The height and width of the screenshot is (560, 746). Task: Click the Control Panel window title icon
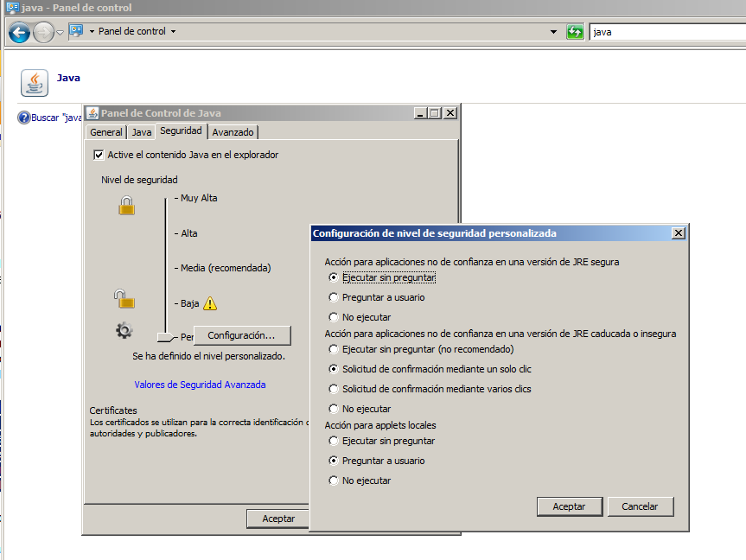pyautogui.click(x=12, y=8)
